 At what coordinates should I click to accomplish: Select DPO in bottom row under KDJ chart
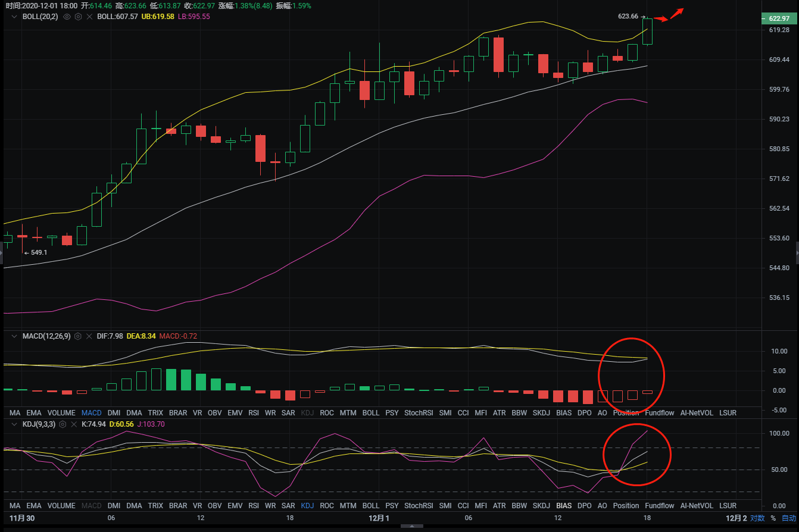pos(585,506)
